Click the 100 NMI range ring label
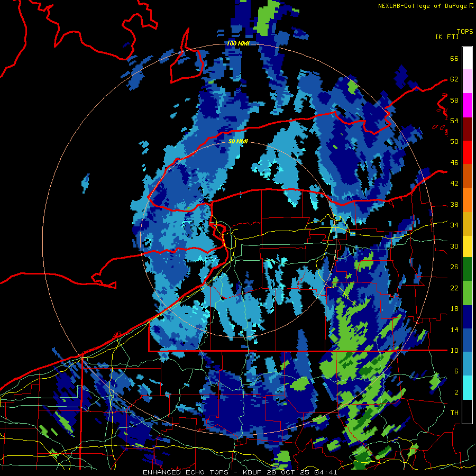 pyautogui.click(x=237, y=43)
